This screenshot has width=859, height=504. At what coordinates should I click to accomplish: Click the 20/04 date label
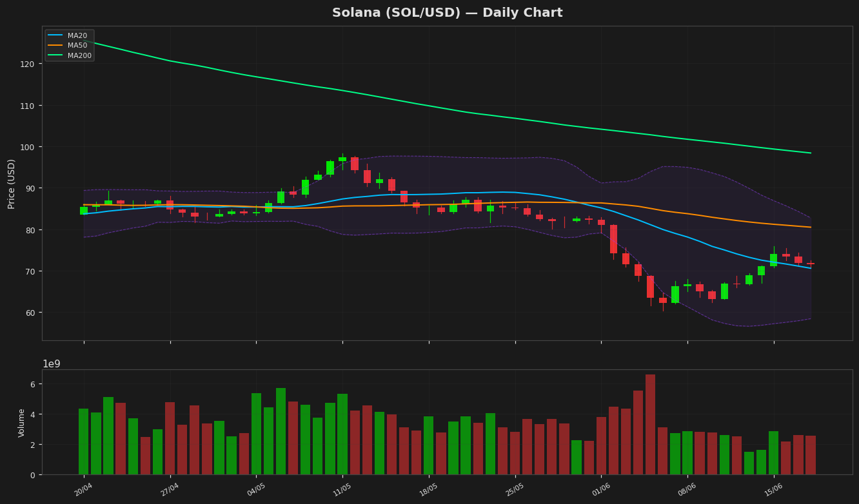(83, 490)
